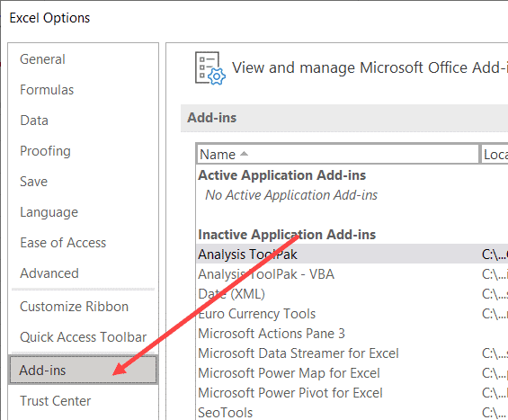Click the Inactive Application Add-ins heading
Viewport: 508px width, 420px height.
click(287, 235)
